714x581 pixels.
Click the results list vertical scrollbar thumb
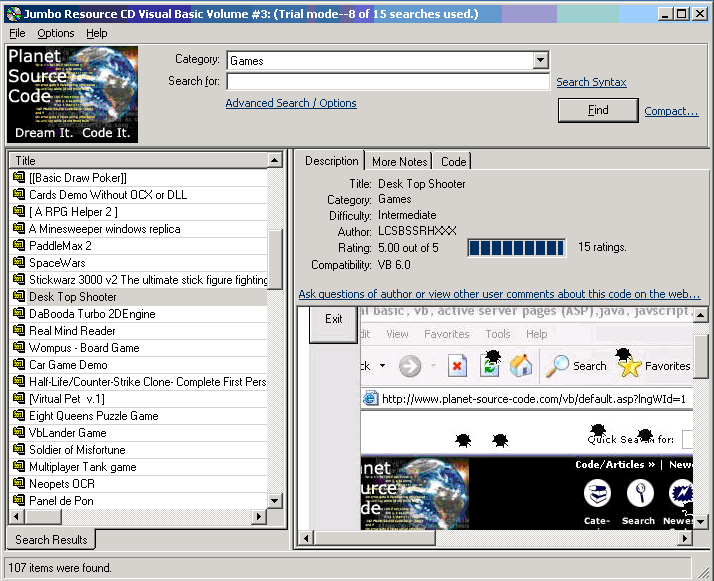point(275,259)
